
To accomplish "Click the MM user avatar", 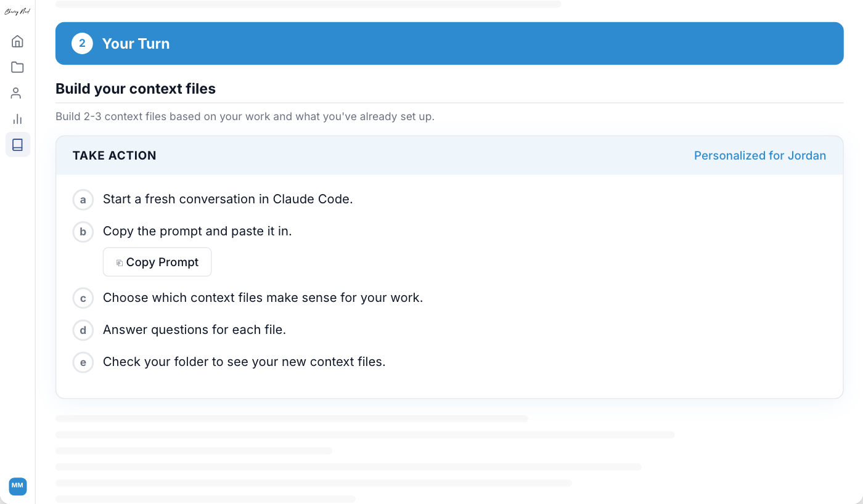I will [x=17, y=486].
